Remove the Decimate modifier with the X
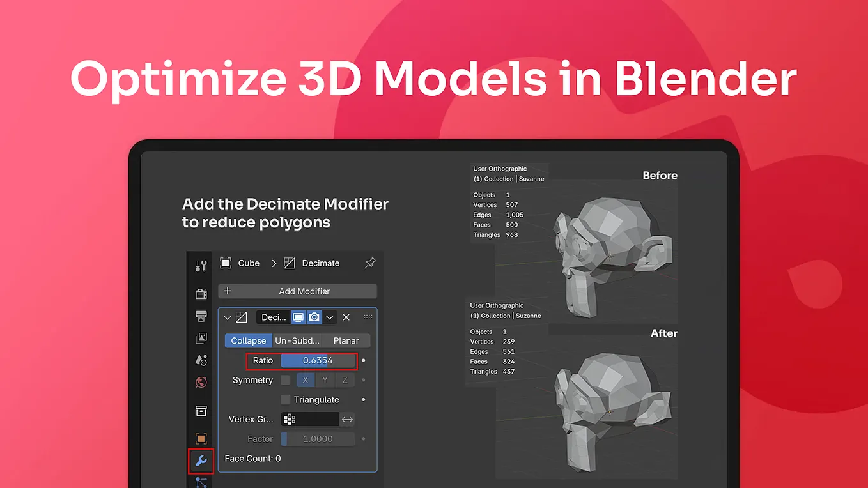 (x=346, y=317)
